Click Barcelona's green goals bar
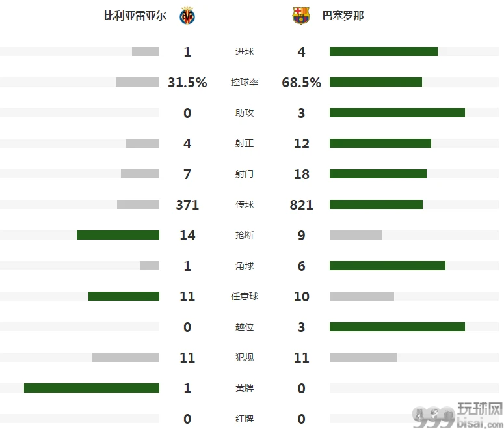 pyautogui.click(x=384, y=51)
